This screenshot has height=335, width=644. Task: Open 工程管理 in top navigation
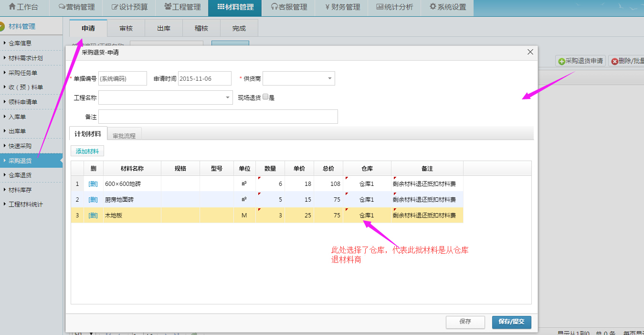(182, 7)
